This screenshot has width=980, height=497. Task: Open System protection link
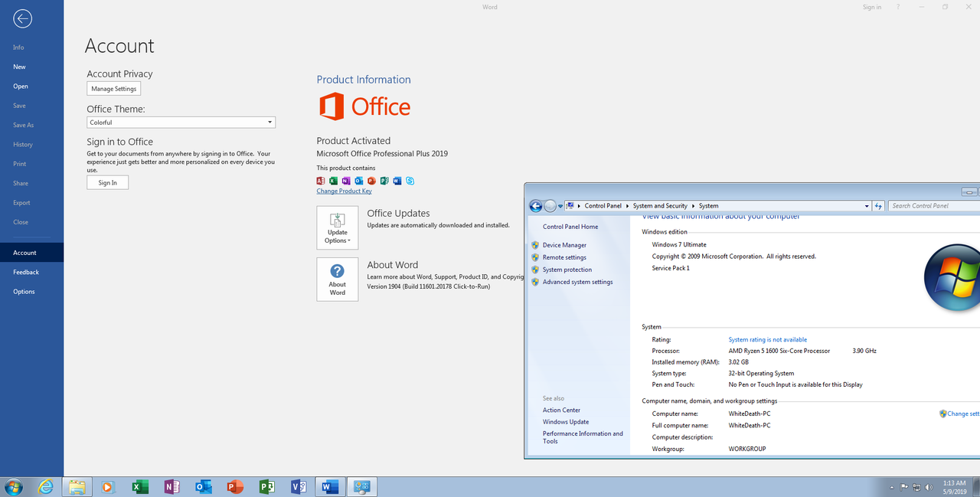pyautogui.click(x=567, y=270)
